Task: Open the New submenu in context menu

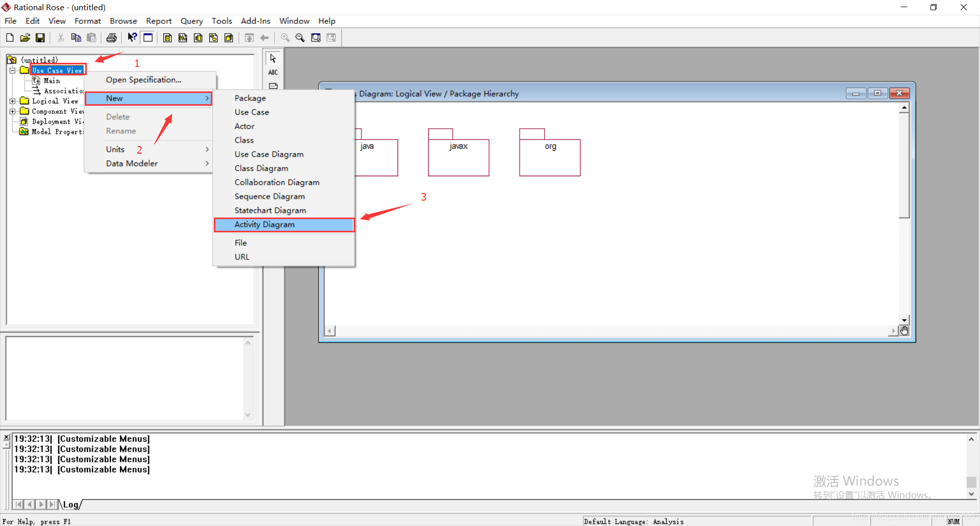Action: (148, 99)
